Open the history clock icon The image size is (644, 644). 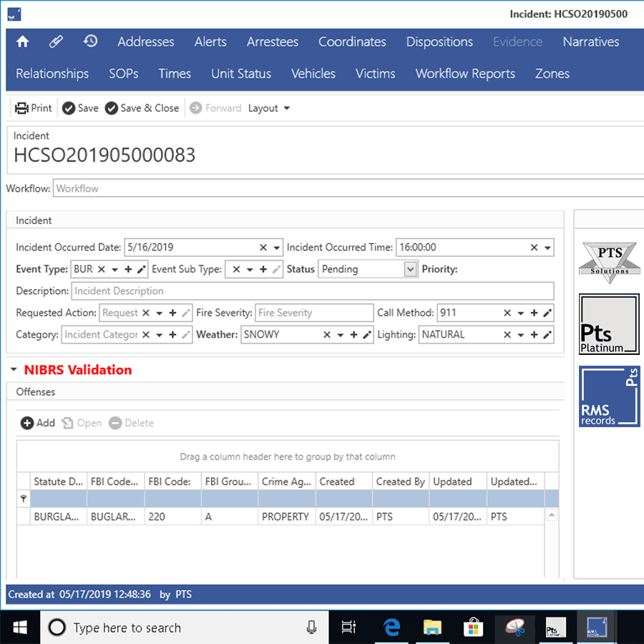[90, 42]
